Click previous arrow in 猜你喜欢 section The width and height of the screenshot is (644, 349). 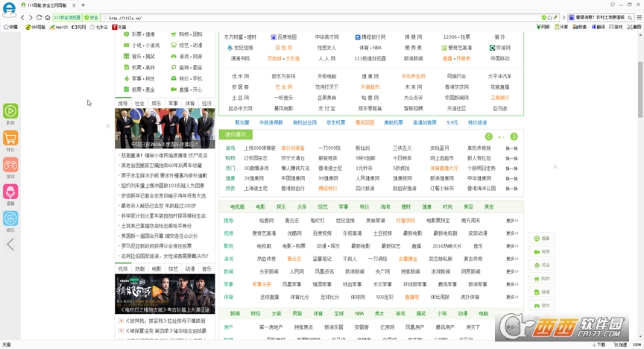pyautogui.click(x=489, y=136)
